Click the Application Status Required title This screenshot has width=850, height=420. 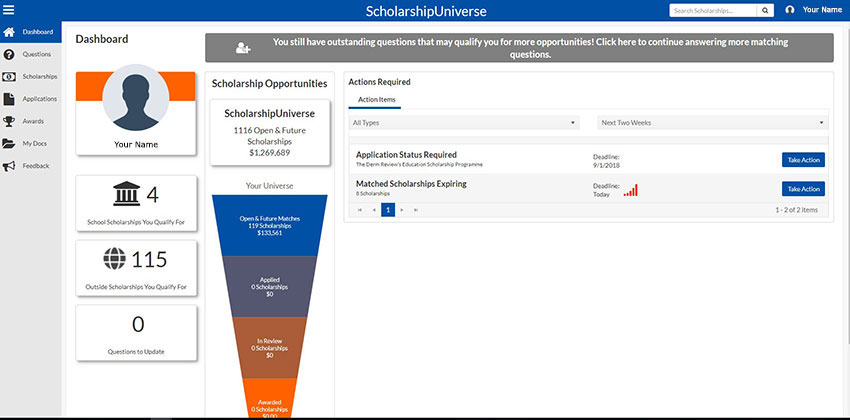(x=406, y=154)
